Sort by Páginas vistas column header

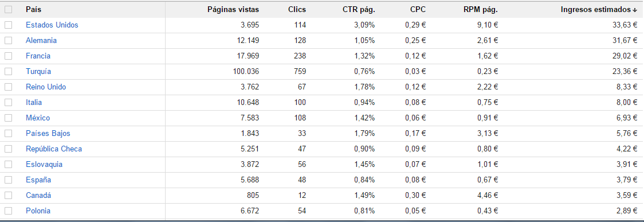tap(233, 9)
